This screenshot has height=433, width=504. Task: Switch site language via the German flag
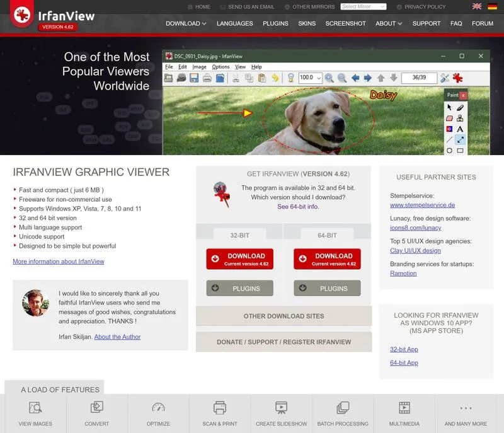[492, 6]
